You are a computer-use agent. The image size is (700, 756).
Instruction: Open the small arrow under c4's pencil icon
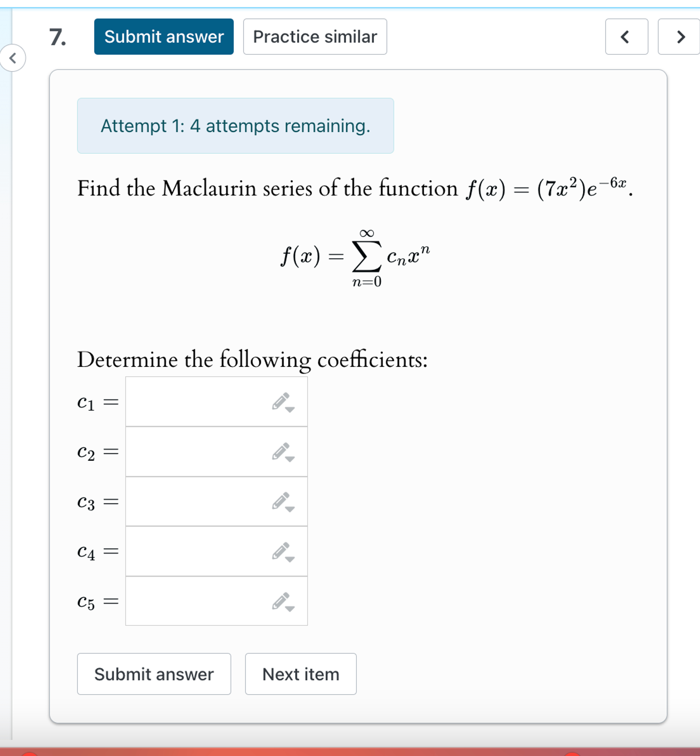[x=290, y=560]
